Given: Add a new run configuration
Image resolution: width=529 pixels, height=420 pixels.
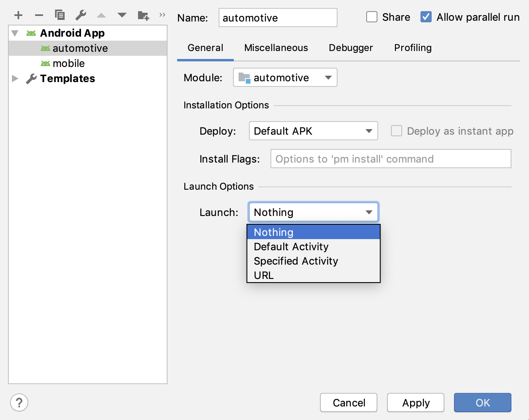Looking at the screenshot, I should click(18, 15).
